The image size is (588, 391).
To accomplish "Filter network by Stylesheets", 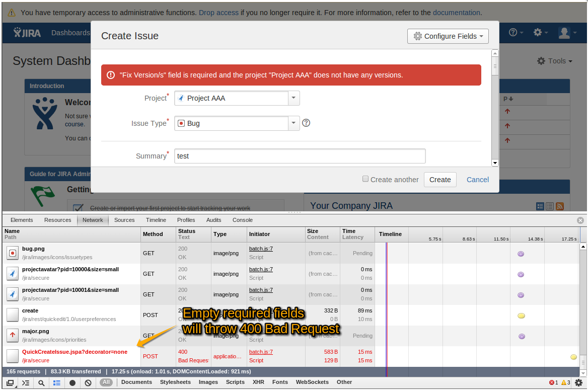I will tap(175, 382).
